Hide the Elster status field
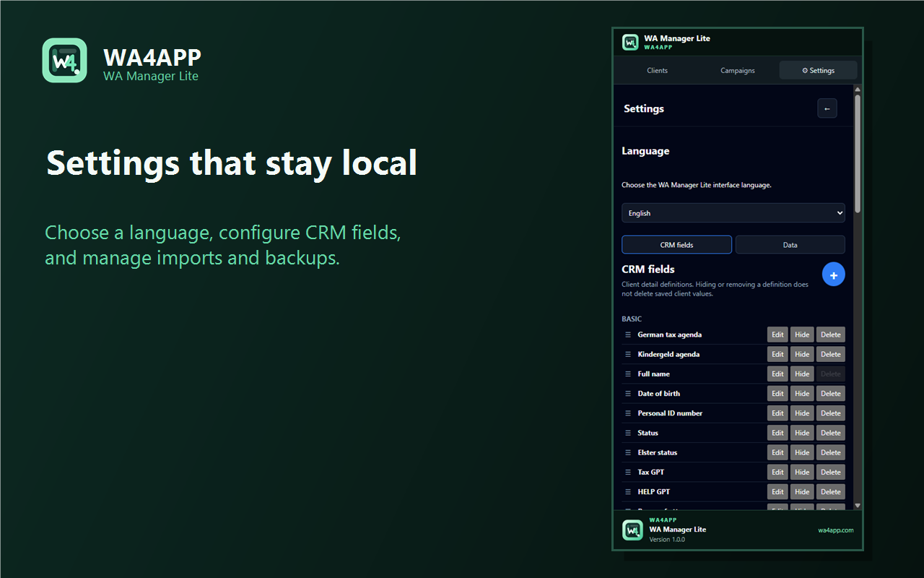The width and height of the screenshot is (924, 578). tap(802, 452)
